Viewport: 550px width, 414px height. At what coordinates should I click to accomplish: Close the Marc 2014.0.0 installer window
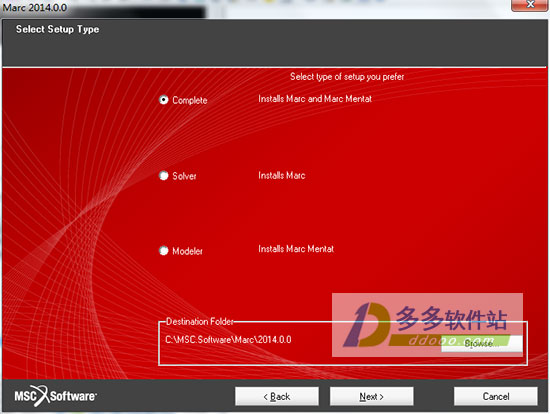530,5
